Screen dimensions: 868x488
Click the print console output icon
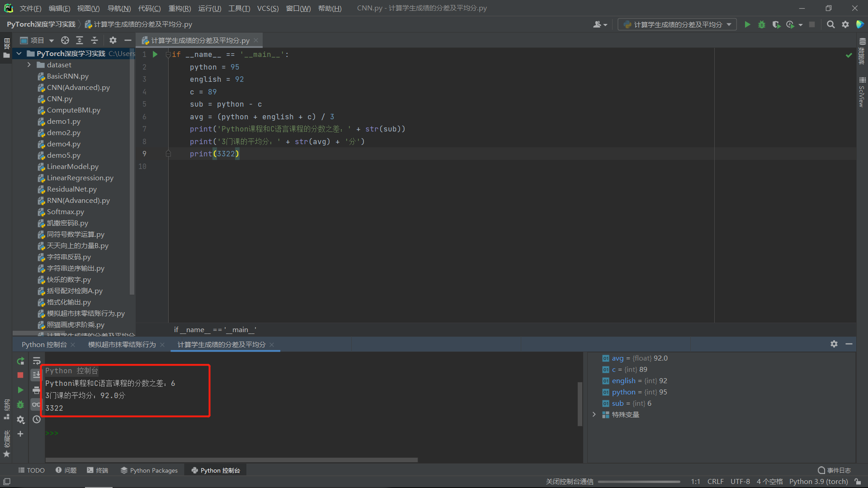(x=37, y=390)
